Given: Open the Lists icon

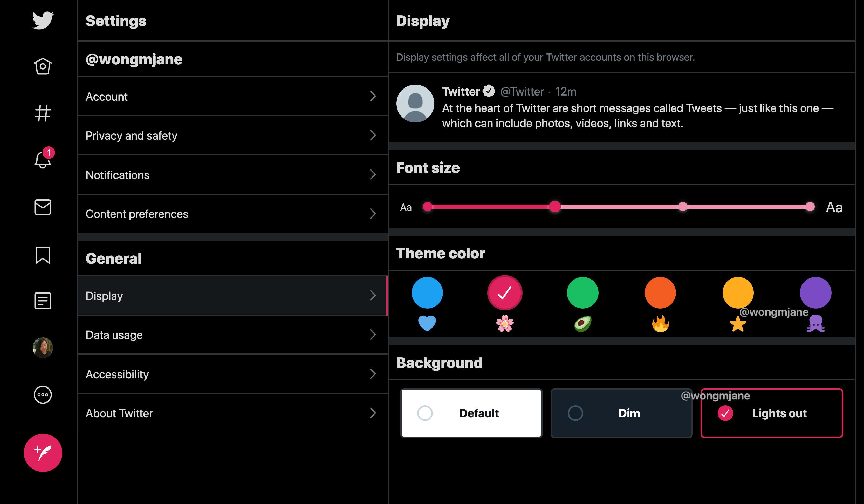Looking at the screenshot, I should 43,300.
